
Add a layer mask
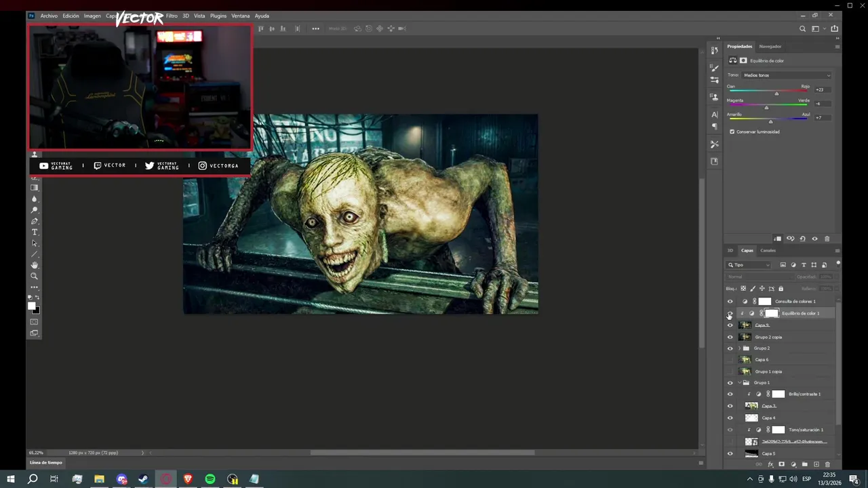tap(781, 464)
